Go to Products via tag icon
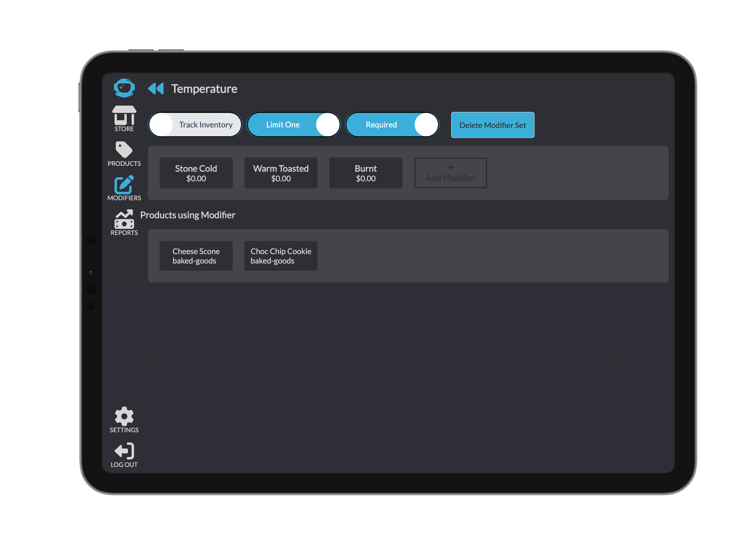The image size is (756, 534). [x=124, y=150]
